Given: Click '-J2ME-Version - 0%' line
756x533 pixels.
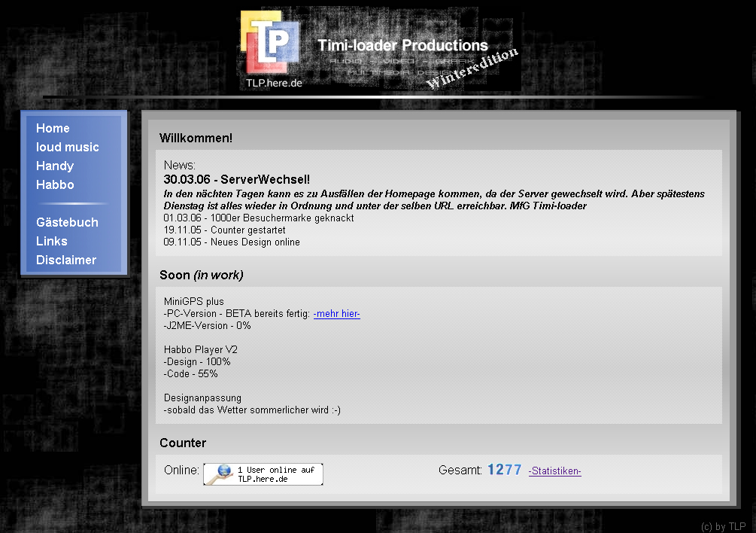Looking at the screenshot, I should coord(208,325).
